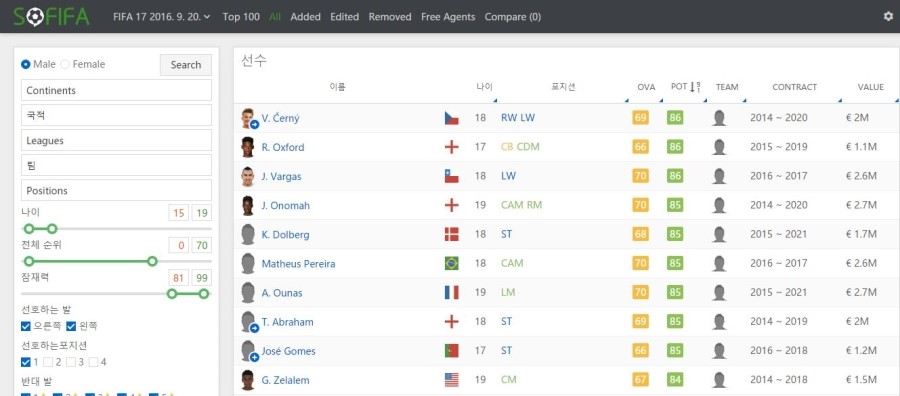This screenshot has height=396, width=900.
Task: Click the 잠재력 slider right handle
Action: tap(203, 294)
